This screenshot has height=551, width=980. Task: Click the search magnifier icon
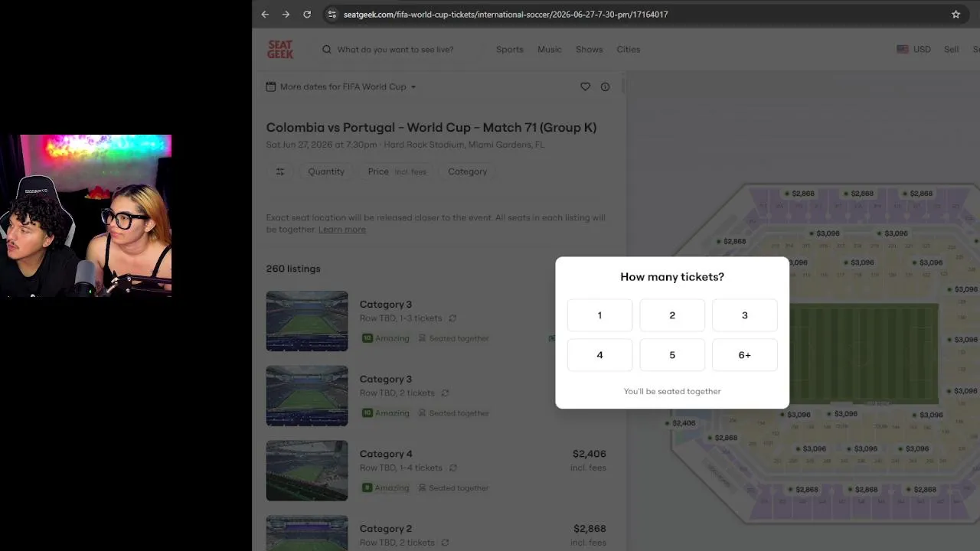click(x=327, y=49)
